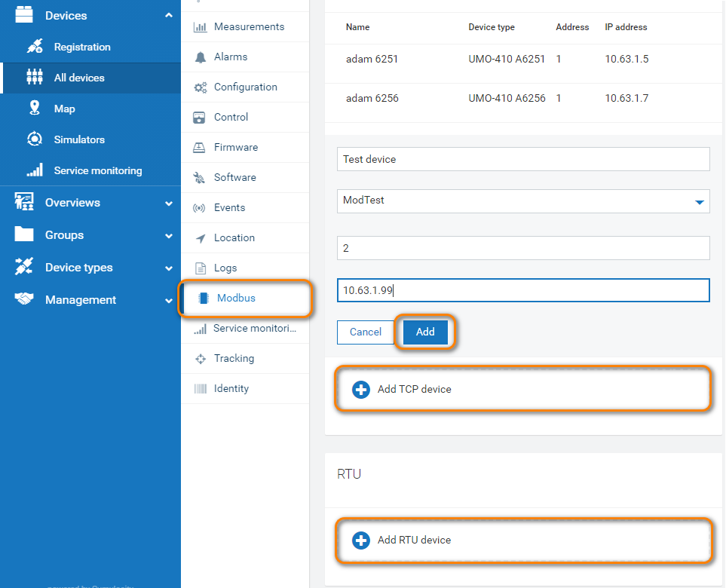Click the IP address field 10.63.1.99
This screenshot has width=726, height=588.
523,290
